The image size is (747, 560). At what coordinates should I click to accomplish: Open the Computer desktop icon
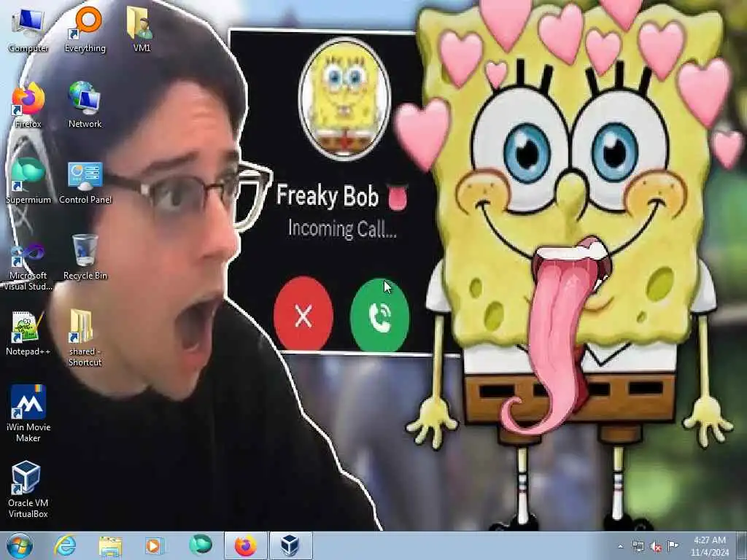28,31
